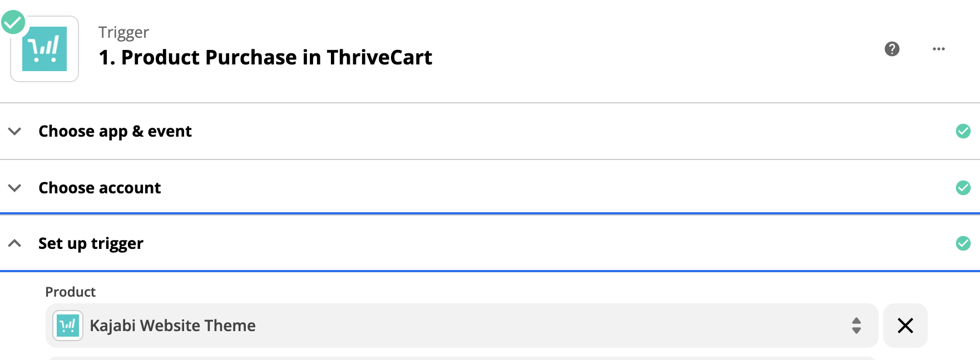The image size is (980, 360).
Task: Clear the Kajabi Website Theme selection
Action: tap(905, 326)
